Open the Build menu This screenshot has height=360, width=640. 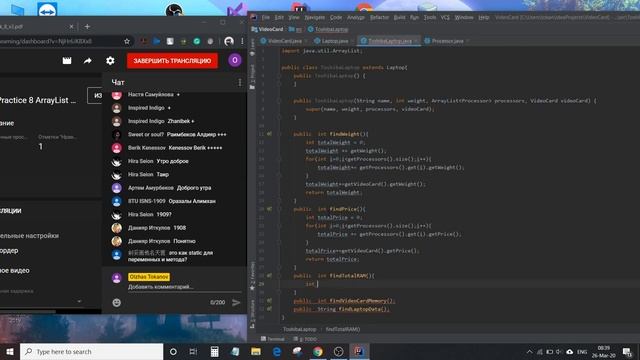400,18
